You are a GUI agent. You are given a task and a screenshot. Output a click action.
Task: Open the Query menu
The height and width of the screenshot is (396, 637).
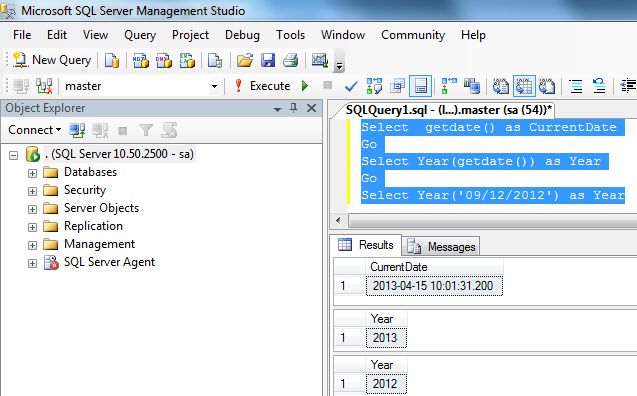[x=140, y=35]
